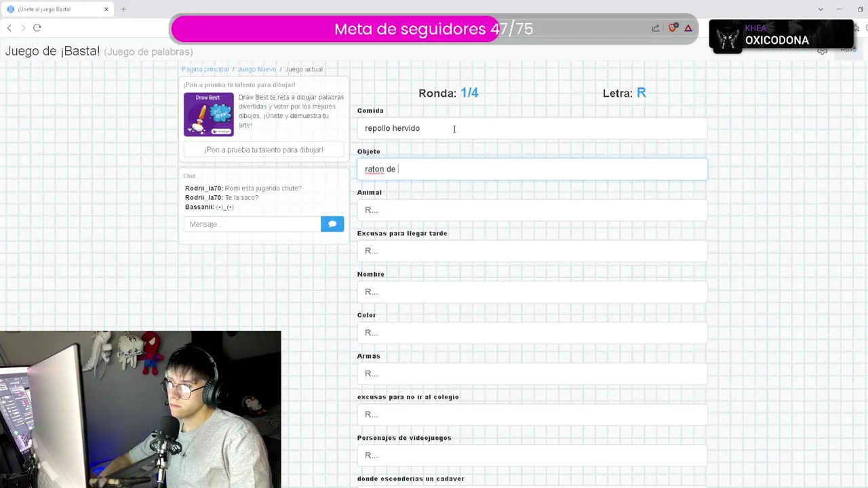Click the Draw Best ad thumbnail
868x488 pixels.
point(209,115)
